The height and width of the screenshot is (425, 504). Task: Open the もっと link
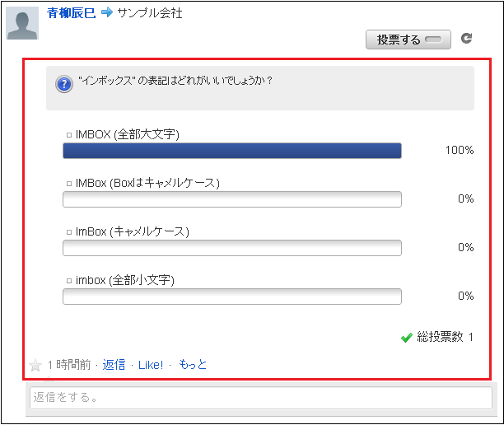pos(193,365)
